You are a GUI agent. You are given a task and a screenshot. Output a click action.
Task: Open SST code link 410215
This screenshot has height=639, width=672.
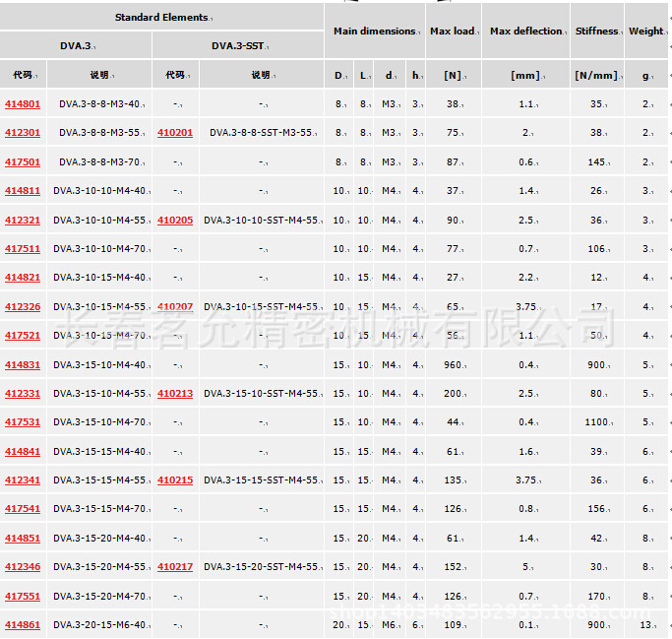coord(175,480)
